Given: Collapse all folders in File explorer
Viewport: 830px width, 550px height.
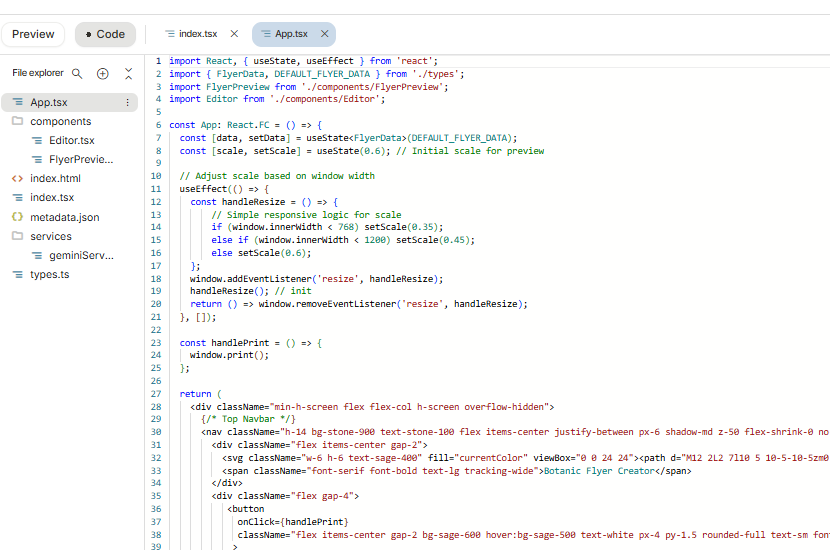Looking at the screenshot, I should [x=128, y=74].
